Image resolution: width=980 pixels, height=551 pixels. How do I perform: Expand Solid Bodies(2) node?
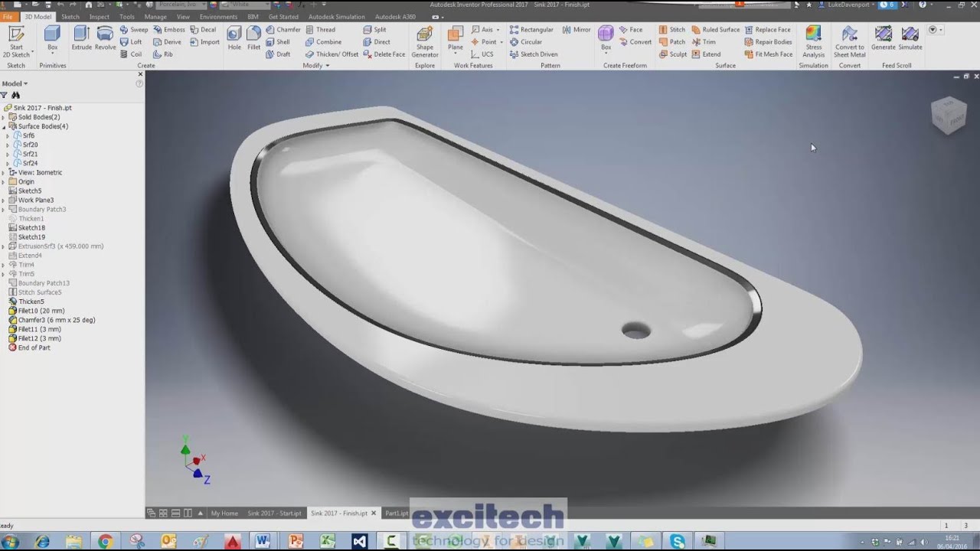point(3,117)
